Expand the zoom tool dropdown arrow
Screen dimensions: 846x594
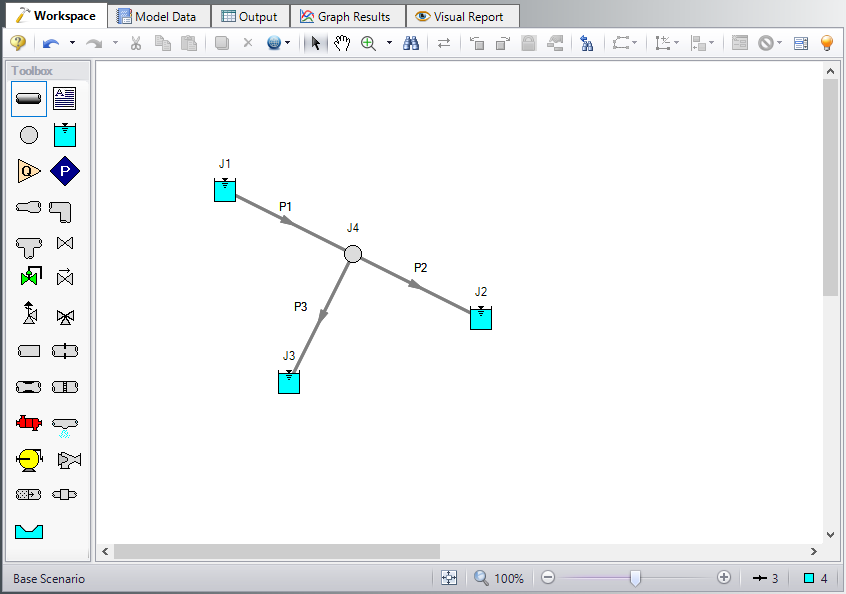click(x=389, y=43)
